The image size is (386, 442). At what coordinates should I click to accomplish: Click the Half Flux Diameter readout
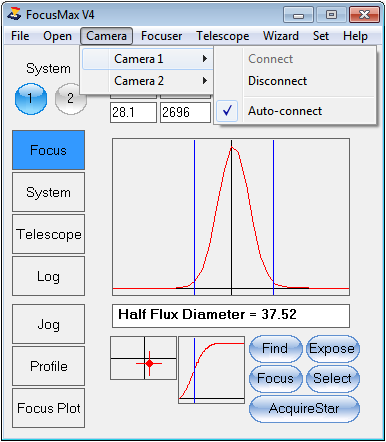231,315
